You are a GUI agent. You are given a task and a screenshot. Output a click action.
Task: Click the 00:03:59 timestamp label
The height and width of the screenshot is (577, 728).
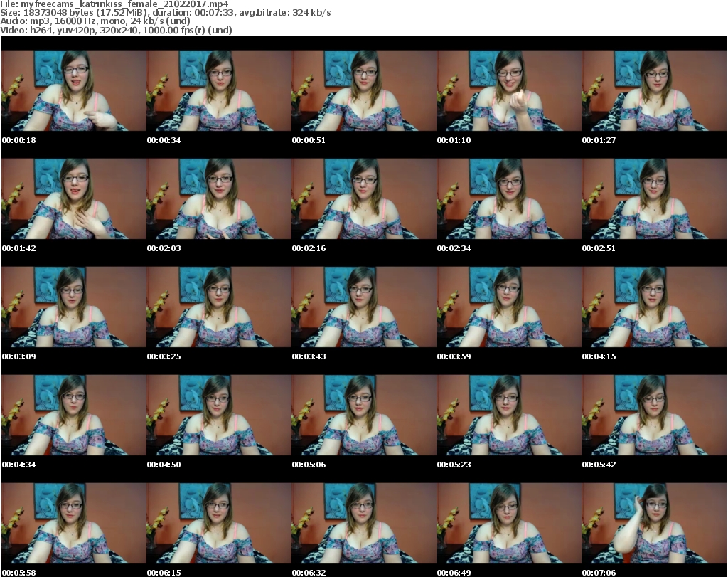[454, 356]
